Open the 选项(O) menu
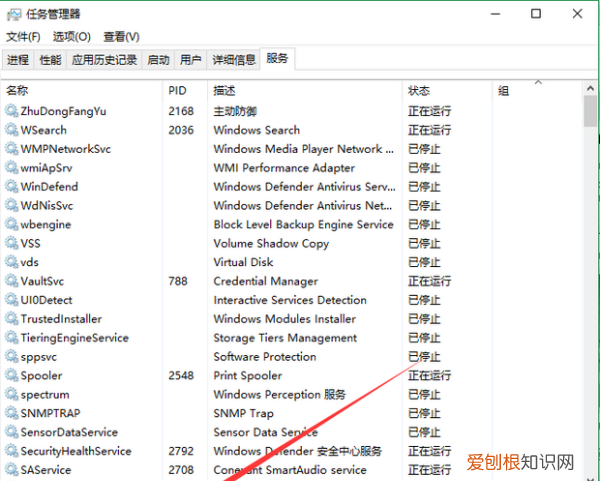The width and height of the screenshot is (600, 481). click(x=72, y=37)
